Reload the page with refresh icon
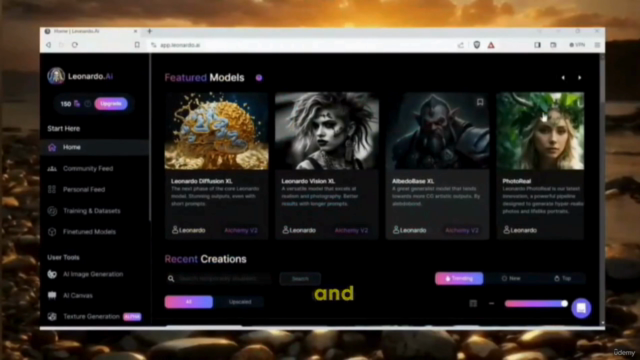 [75, 45]
